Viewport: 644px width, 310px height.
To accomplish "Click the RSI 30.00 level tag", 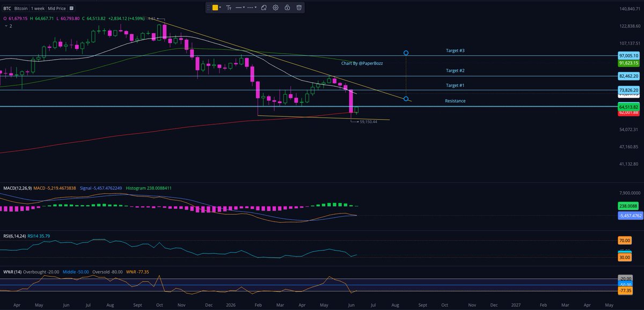I will [624, 257].
